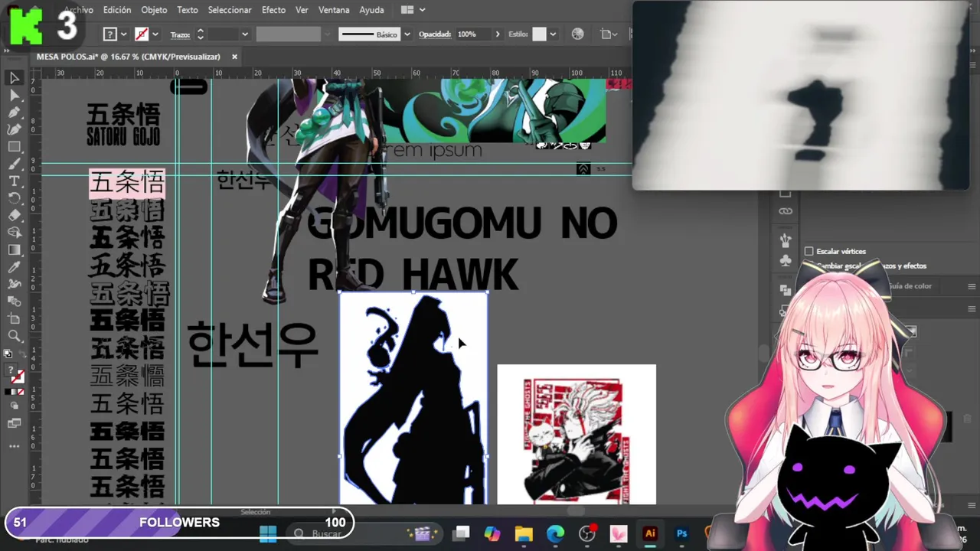Select the Type tool

(15, 181)
